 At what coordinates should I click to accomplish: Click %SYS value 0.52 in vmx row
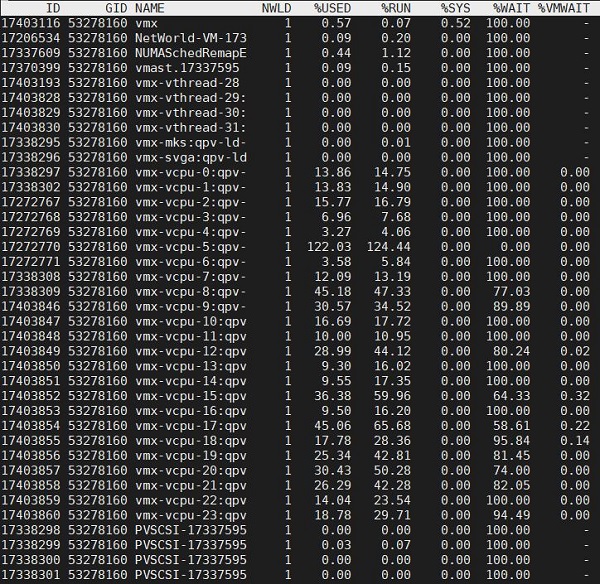[x=455, y=23]
